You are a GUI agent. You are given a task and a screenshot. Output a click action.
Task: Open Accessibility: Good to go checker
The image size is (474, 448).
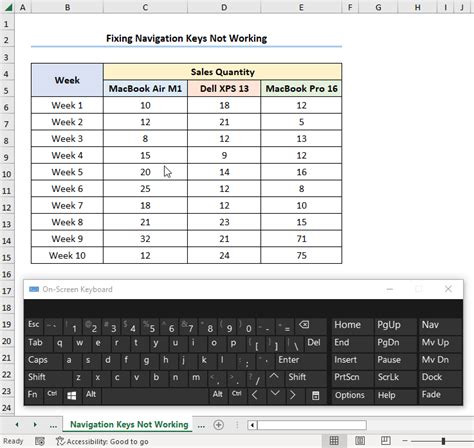click(x=102, y=442)
